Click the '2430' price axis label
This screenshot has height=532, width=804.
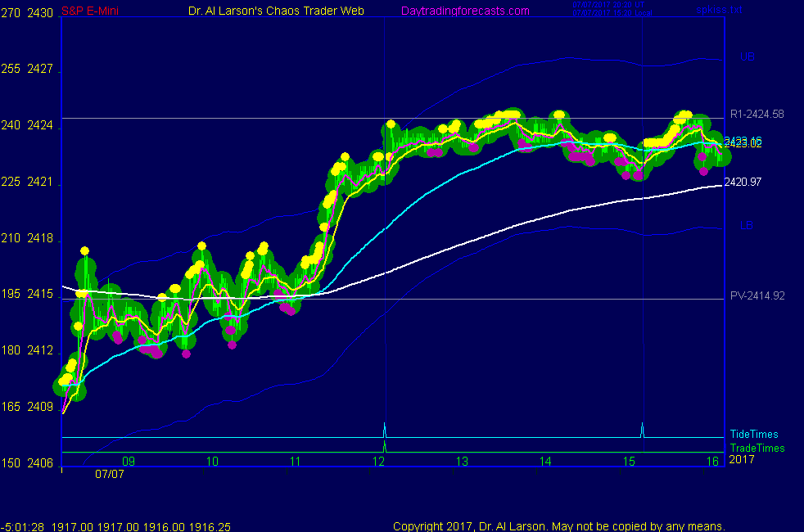[40, 13]
